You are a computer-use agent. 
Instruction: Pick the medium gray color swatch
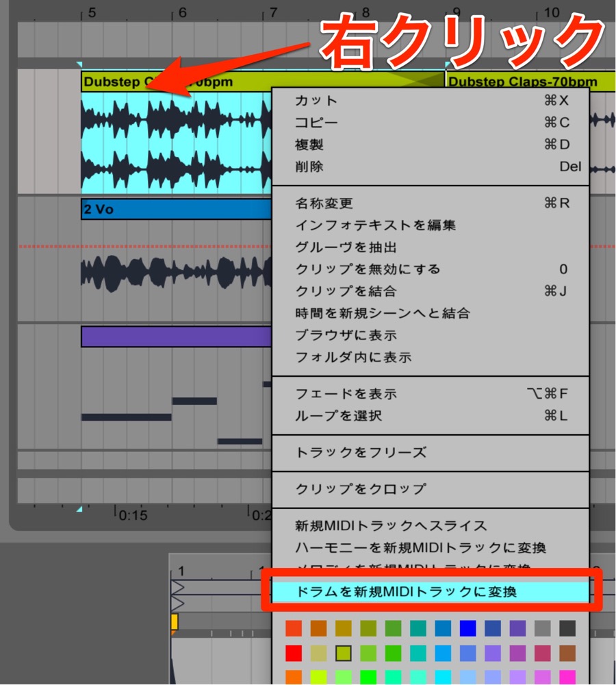(543, 628)
